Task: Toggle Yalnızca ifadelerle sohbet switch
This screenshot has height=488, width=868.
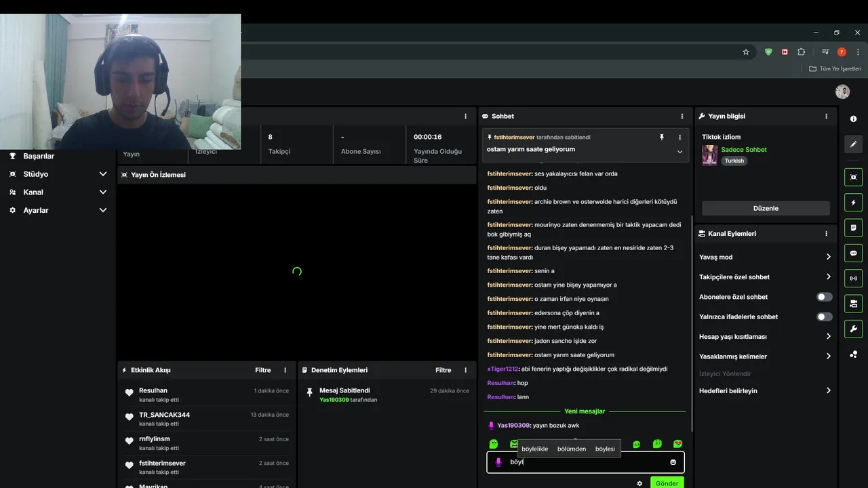Action: click(x=825, y=317)
